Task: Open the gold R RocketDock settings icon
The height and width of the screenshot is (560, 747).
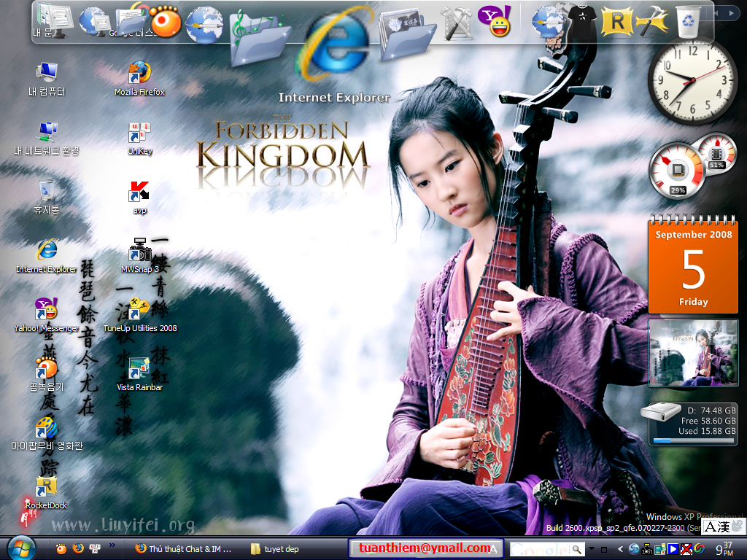Action: 617,21
